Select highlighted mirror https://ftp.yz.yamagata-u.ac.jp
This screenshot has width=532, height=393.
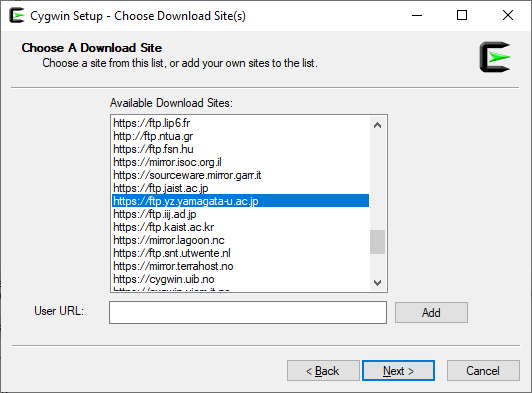click(240, 201)
